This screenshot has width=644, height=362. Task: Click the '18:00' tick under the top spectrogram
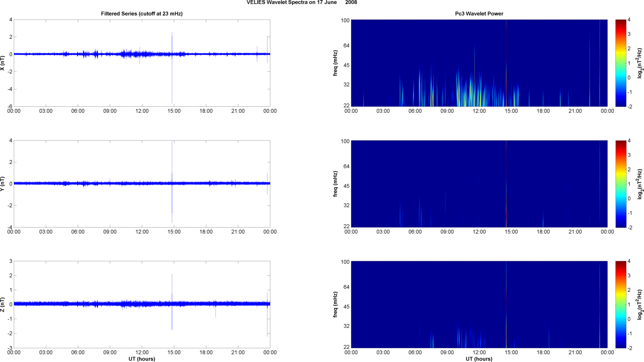(x=543, y=111)
